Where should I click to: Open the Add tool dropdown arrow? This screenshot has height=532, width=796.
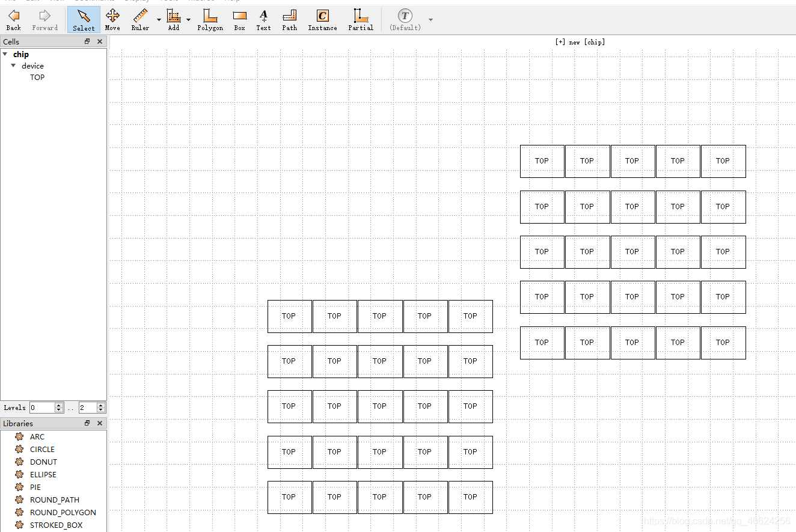188,20
